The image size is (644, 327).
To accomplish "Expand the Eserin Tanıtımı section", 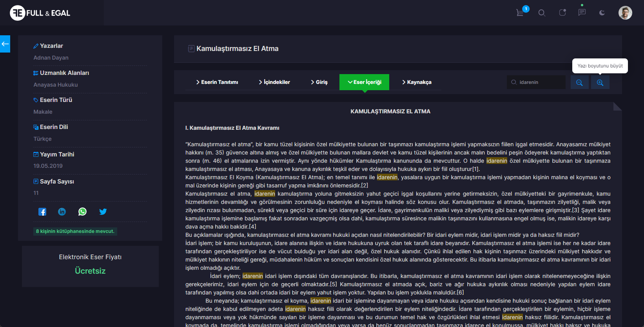I will click(x=217, y=82).
